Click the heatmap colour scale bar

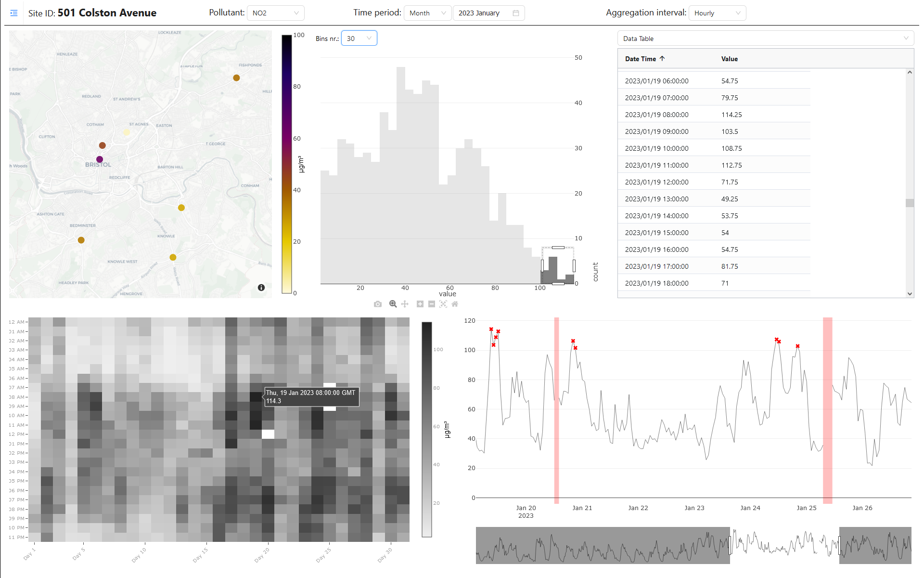[x=427, y=429]
